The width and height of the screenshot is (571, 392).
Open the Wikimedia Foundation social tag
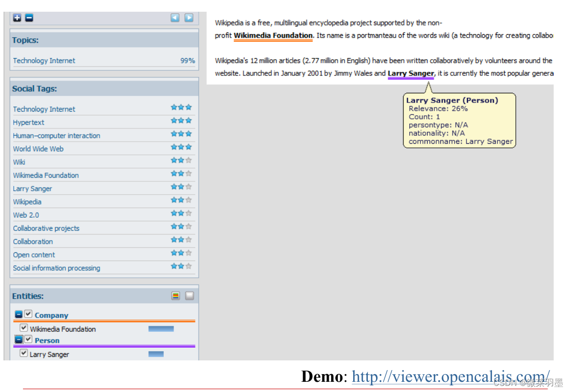46,175
